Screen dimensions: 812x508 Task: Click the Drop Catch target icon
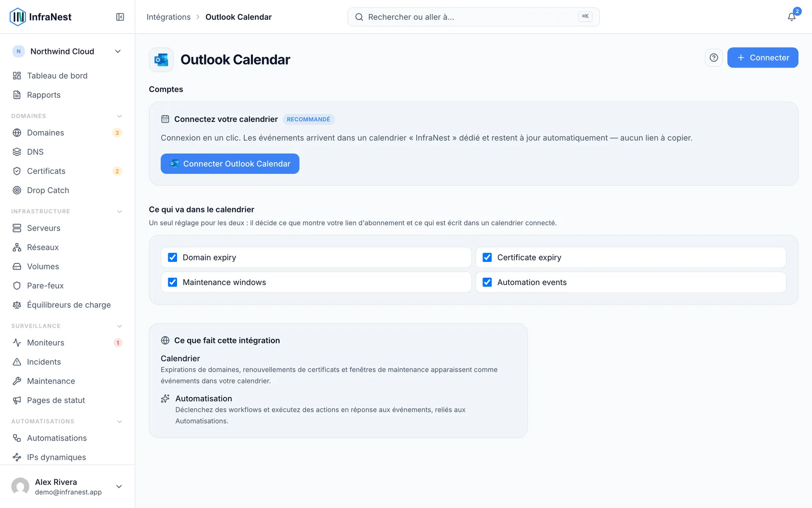coord(17,190)
